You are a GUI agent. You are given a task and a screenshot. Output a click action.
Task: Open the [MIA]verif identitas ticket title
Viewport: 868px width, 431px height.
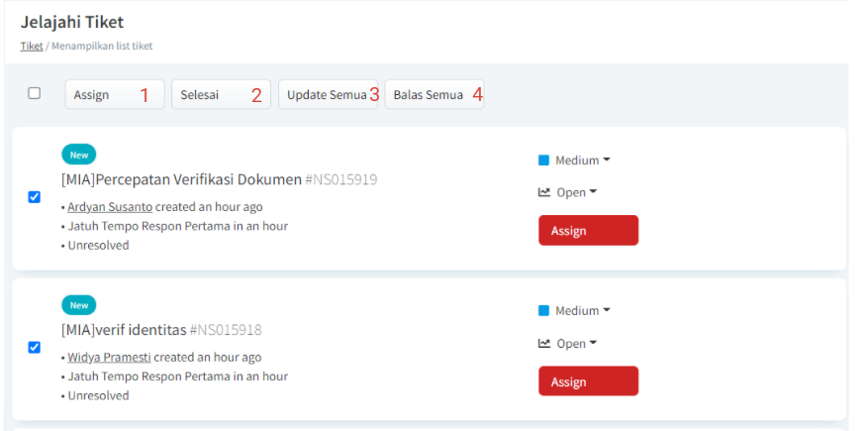(x=123, y=330)
